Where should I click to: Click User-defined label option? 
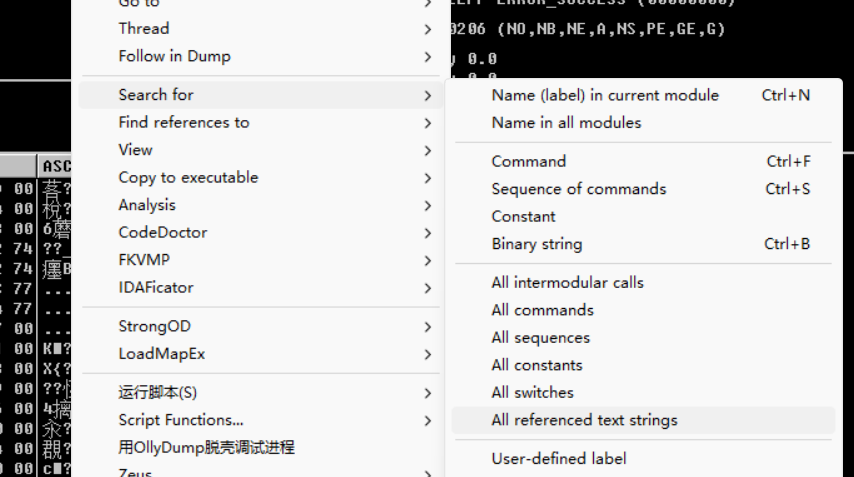click(x=558, y=459)
